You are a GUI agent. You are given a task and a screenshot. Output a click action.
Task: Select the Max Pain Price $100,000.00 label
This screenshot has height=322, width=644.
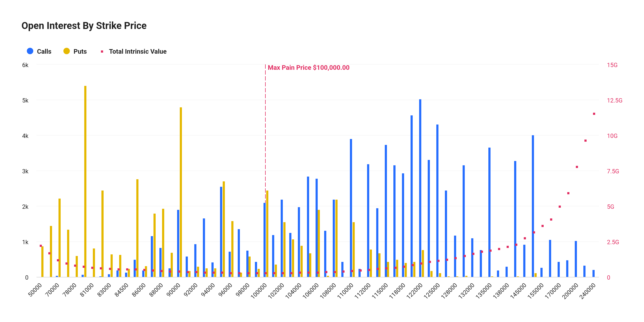(x=309, y=68)
